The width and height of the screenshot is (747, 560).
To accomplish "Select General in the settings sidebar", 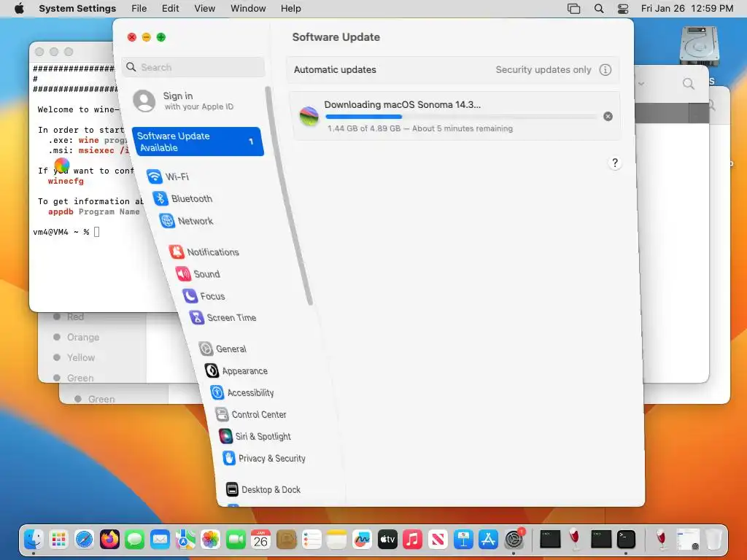I will click(222, 349).
